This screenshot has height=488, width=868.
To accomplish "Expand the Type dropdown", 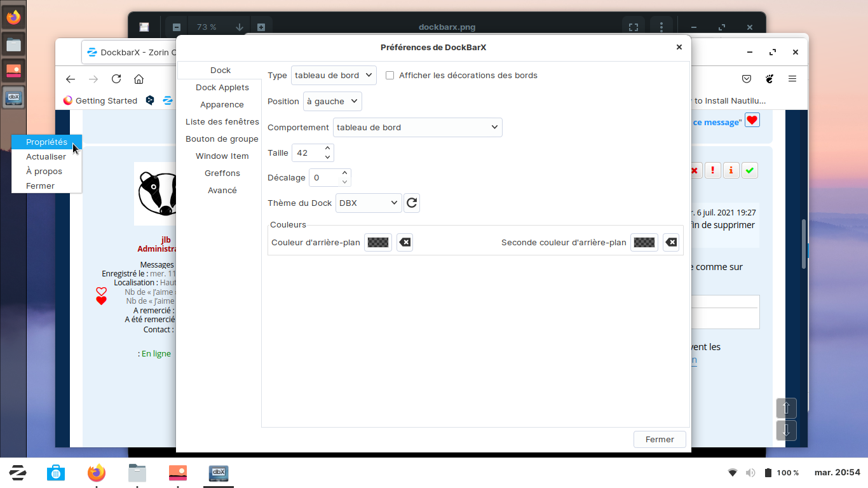I will click(x=334, y=75).
